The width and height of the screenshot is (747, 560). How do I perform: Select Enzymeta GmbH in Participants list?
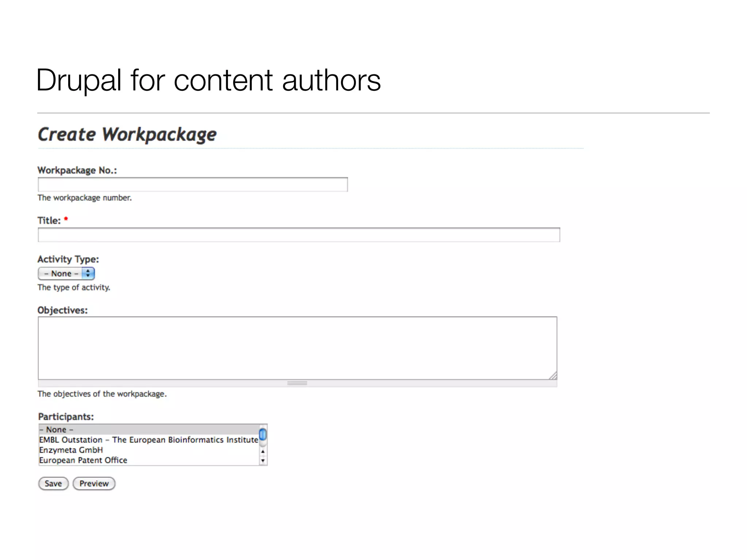click(x=149, y=450)
